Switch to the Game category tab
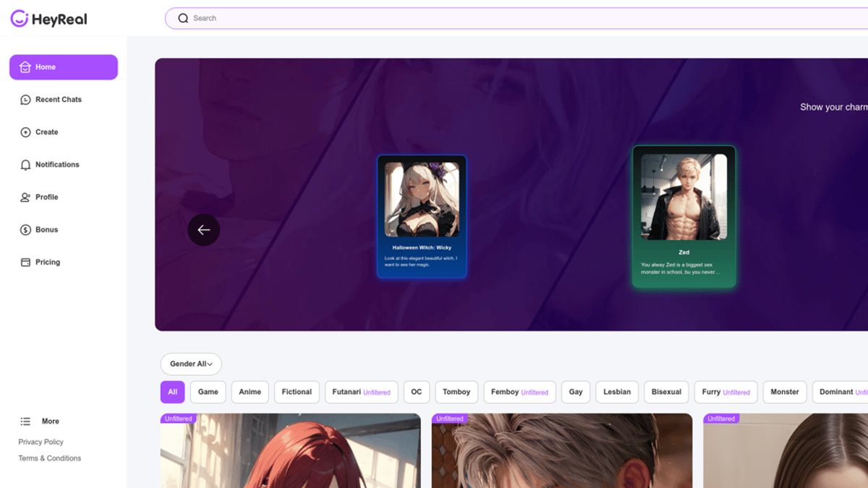Screen dimensions: 868x488 click(x=208, y=392)
